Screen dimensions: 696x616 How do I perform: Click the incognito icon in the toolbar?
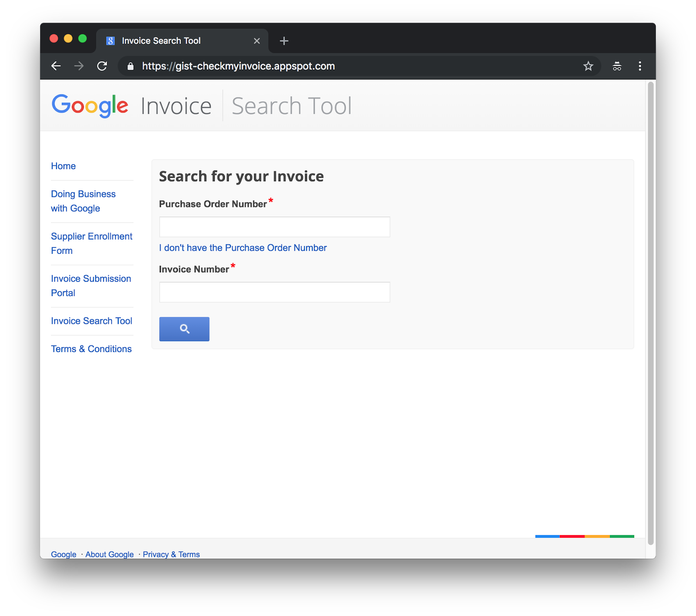[x=617, y=66]
